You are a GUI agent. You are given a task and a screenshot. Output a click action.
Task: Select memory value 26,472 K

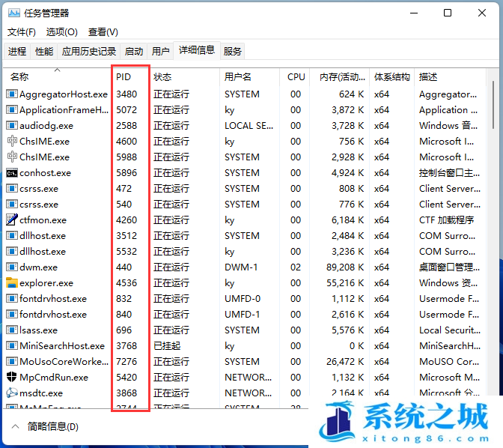[x=345, y=362]
